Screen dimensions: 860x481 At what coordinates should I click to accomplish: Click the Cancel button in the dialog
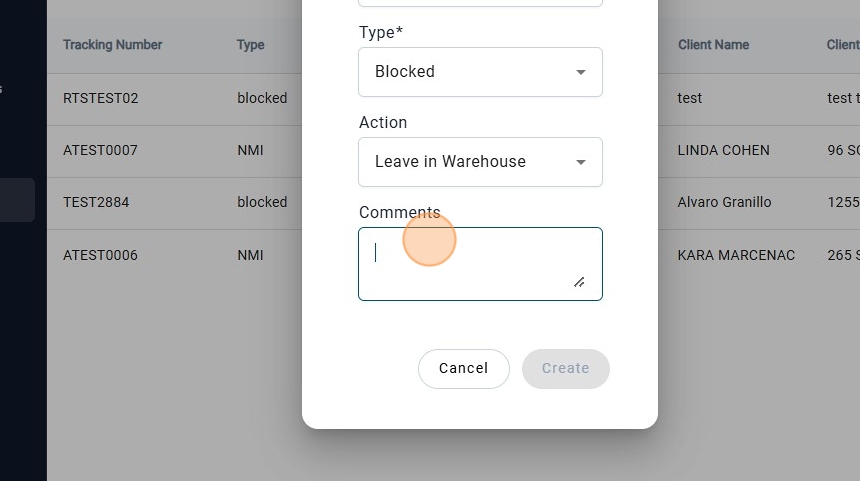(x=464, y=368)
